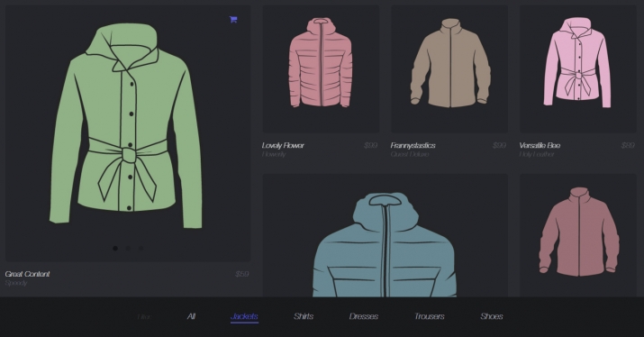Viewport: 644px width, 337px height.
Task: Select the first carousel dot under green jacket
Action: click(x=115, y=248)
